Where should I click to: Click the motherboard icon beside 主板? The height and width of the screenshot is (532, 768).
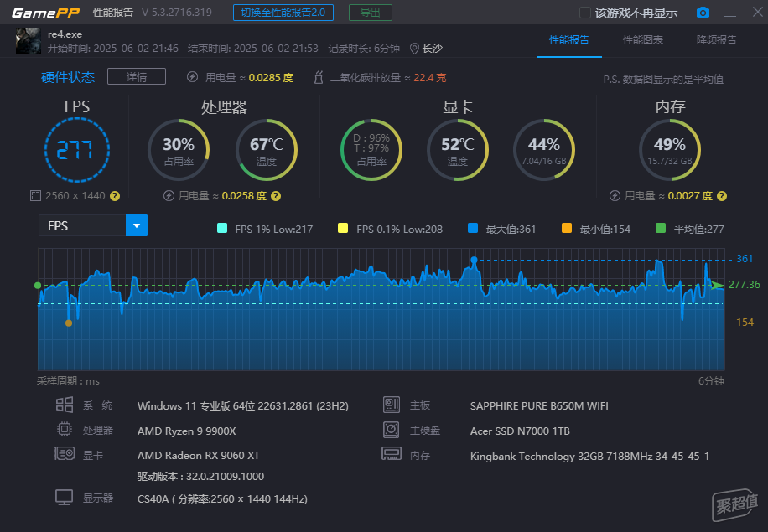point(392,405)
